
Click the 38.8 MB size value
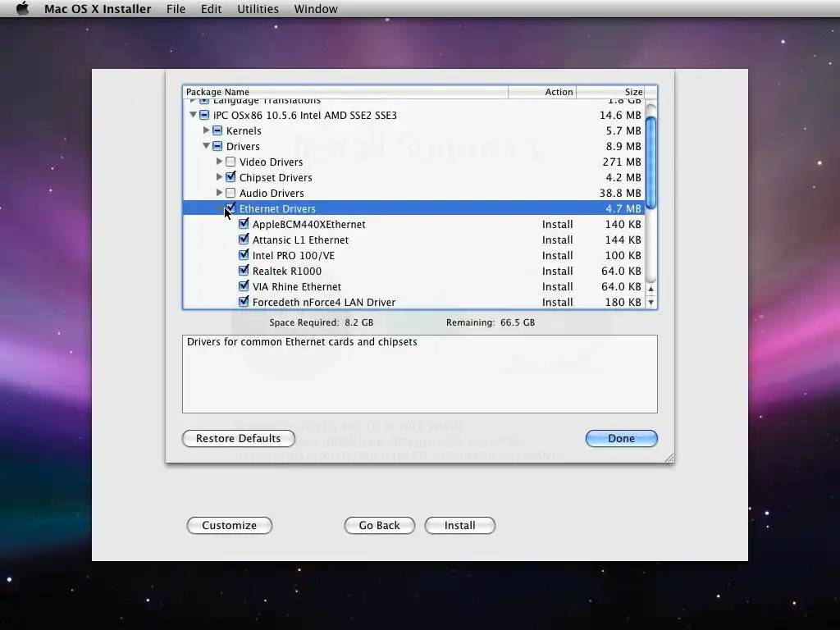620,193
